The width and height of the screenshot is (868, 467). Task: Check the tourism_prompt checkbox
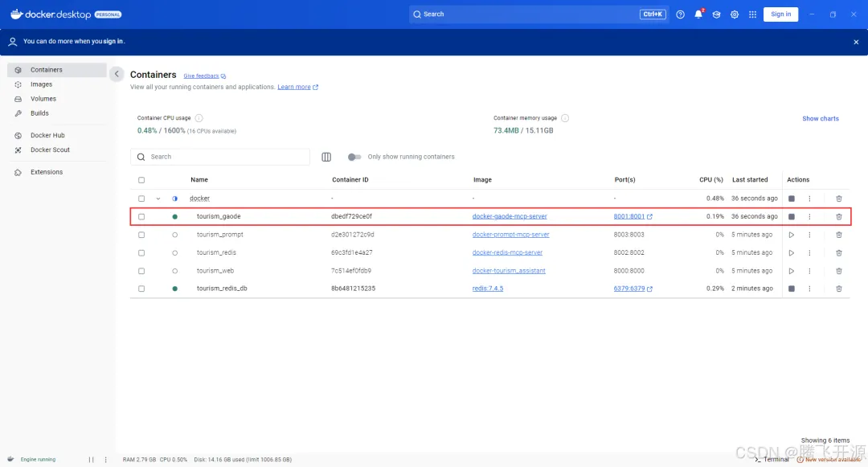(141, 236)
